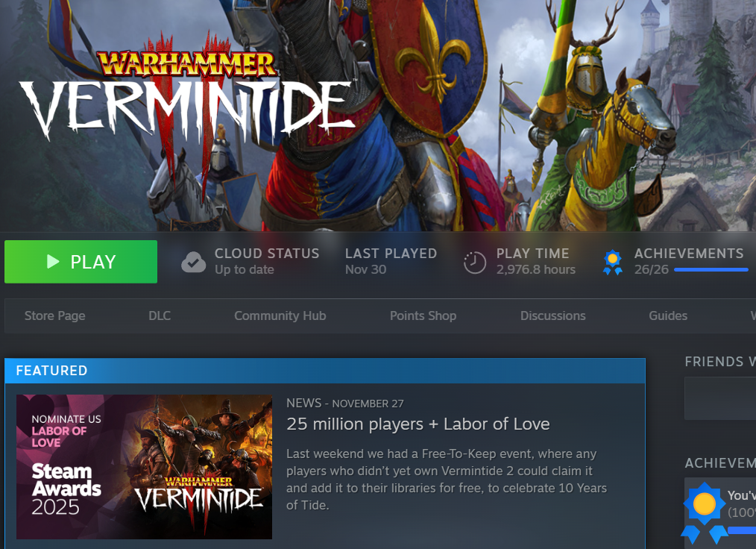Click the Cloud Status 'Up to date' text
The image size is (756, 549).
[244, 270]
